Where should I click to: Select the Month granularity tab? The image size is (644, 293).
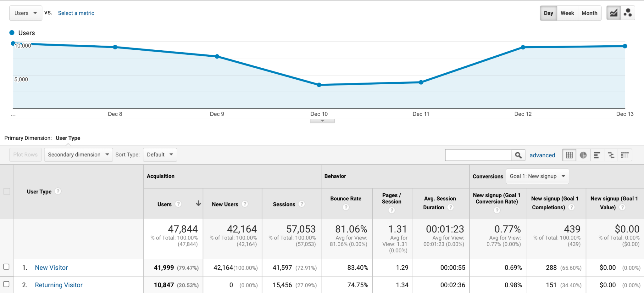[590, 13]
